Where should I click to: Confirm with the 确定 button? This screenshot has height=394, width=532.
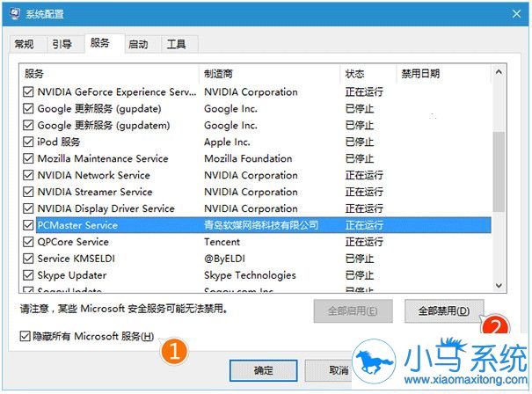pyautogui.click(x=264, y=370)
